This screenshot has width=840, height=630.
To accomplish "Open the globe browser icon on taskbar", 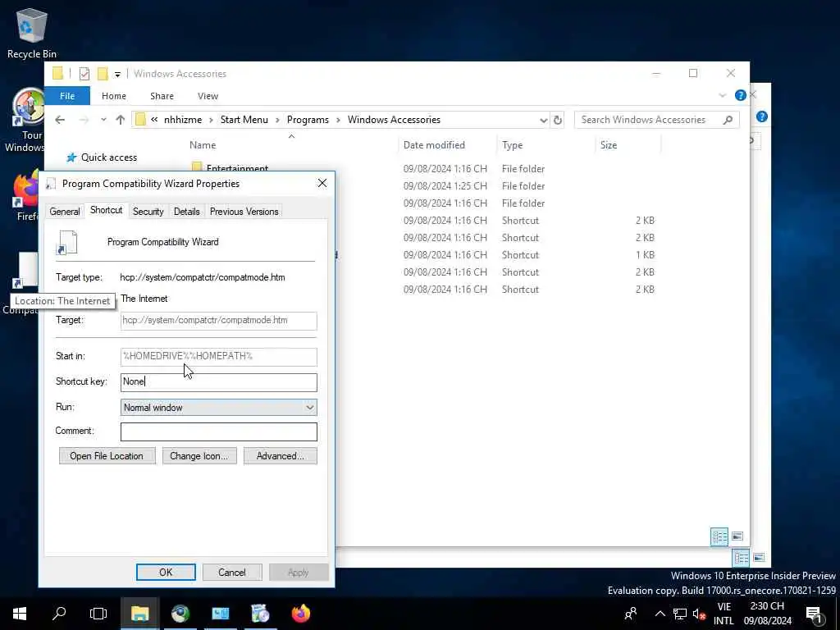I will pos(180,614).
